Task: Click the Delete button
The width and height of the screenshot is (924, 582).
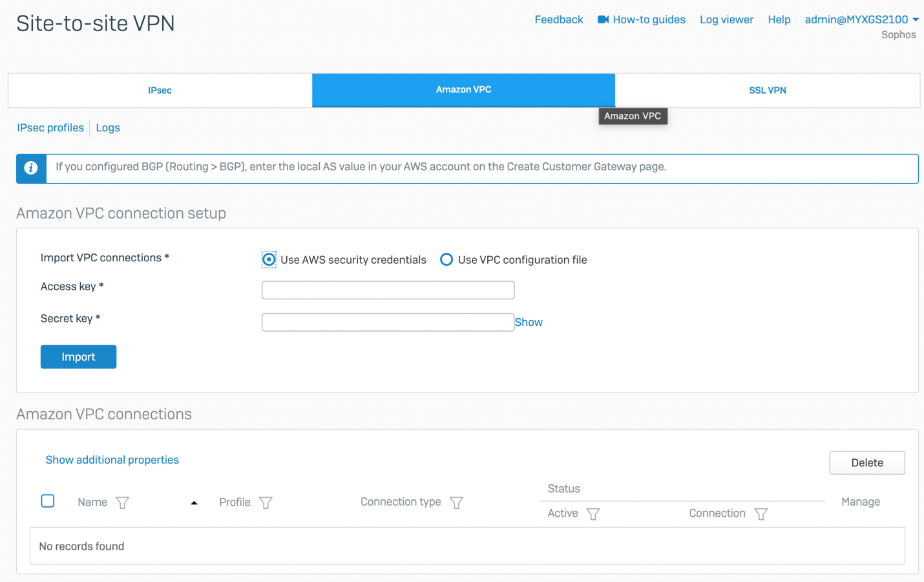Action: point(866,463)
